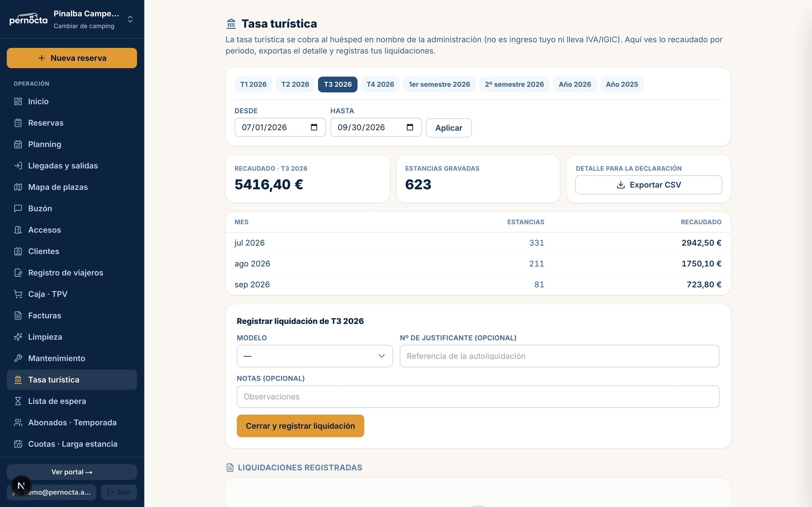Open the Registro de viajeros icon

(x=18, y=273)
